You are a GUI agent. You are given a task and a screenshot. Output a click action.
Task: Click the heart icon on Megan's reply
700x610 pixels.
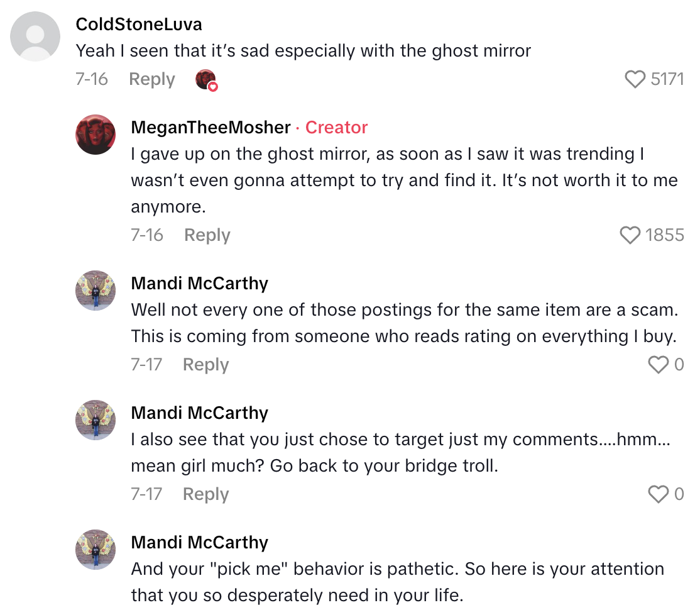pyautogui.click(x=630, y=235)
